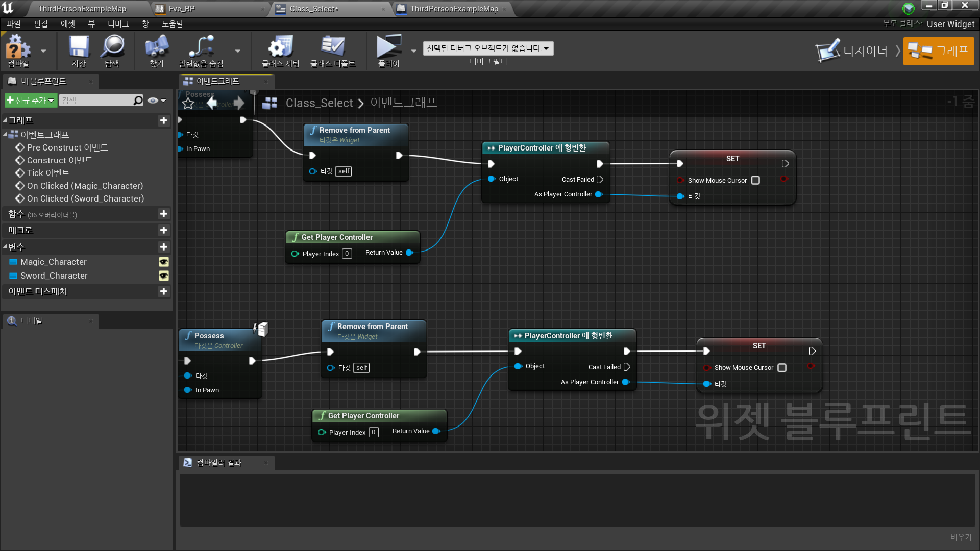
Task: Open the Debug menu
Action: tap(118, 24)
